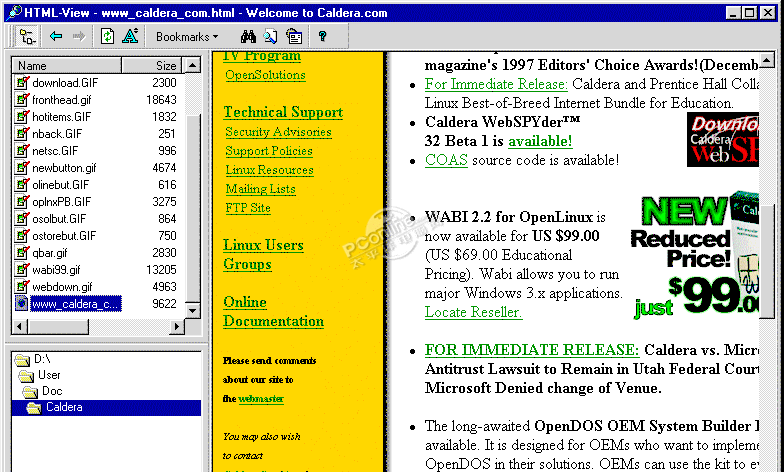The image size is (784, 472).
Task: Open the Technical Support heading link
Action: tap(284, 112)
